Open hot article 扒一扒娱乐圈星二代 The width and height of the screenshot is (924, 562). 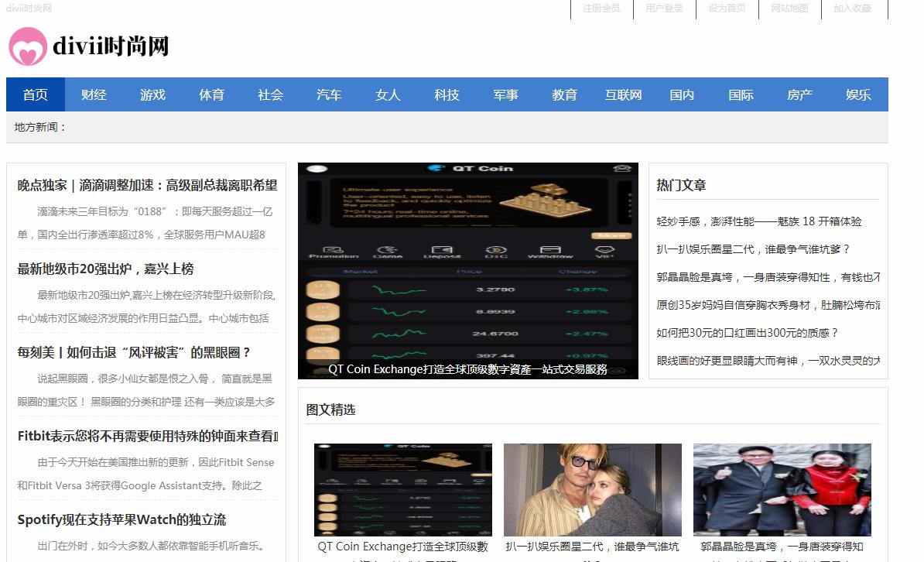753,249
